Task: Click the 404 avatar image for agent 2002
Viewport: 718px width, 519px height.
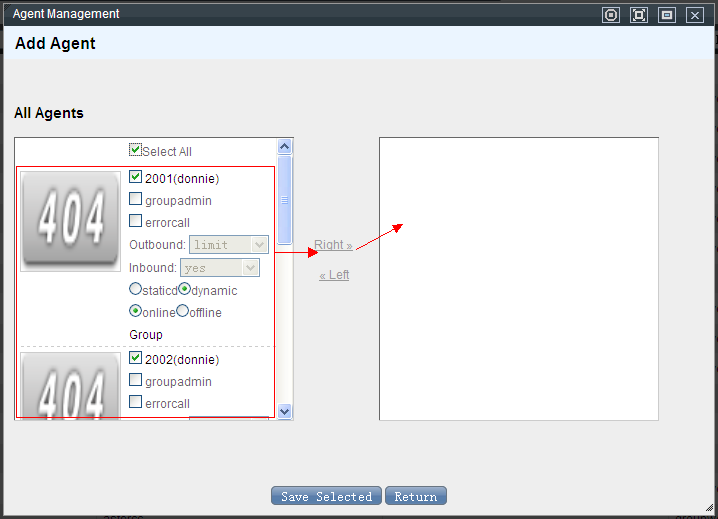Action: tap(70, 385)
